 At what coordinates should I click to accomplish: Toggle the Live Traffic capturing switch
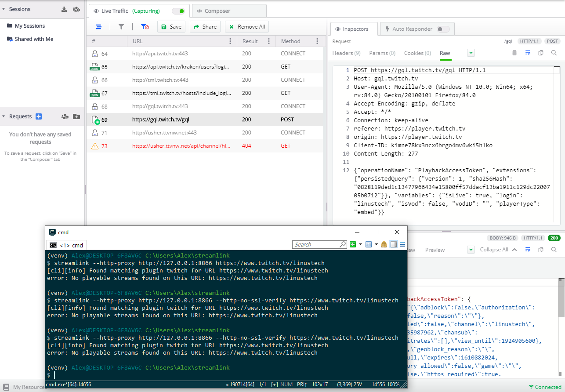point(178,11)
